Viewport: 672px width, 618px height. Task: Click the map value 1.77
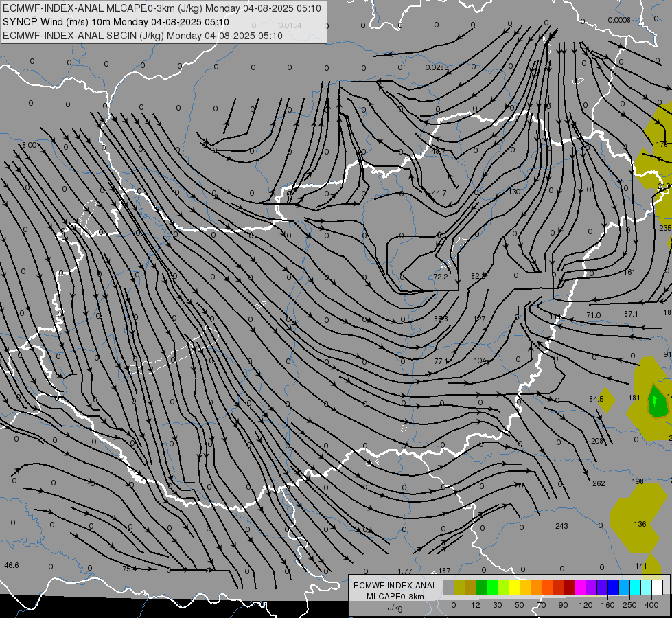click(x=405, y=571)
